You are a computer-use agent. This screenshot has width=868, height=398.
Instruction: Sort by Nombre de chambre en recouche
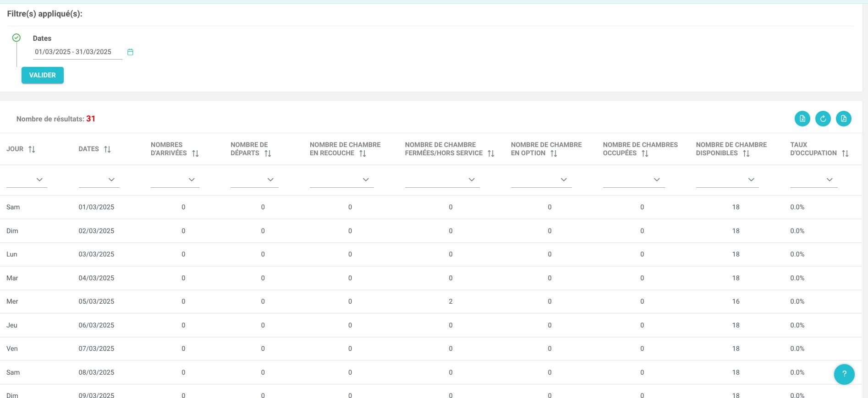[x=363, y=153]
